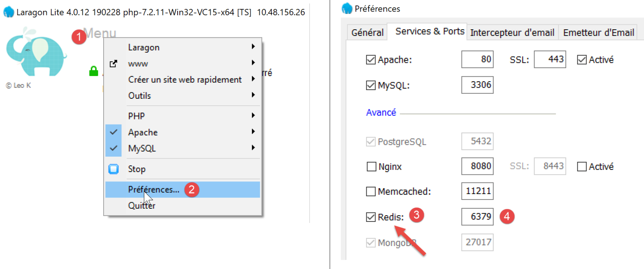
Task: Expand the PHP submenu arrow
Action: click(x=253, y=115)
